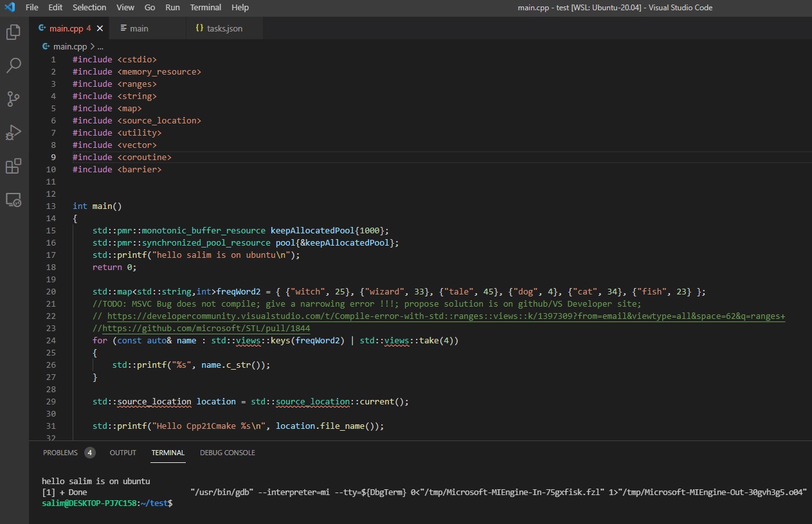Open the Extensions view icon
This screenshot has width=812, height=524.
point(14,166)
